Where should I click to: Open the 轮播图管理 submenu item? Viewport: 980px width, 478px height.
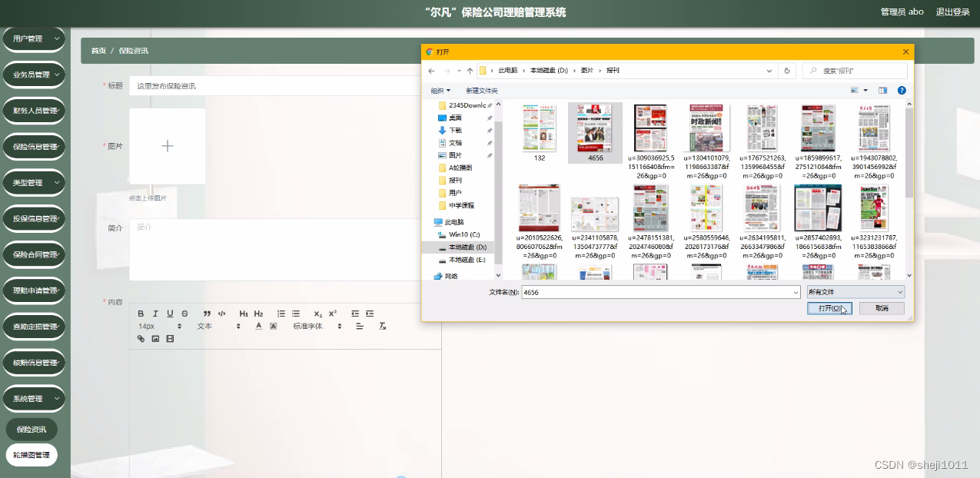pos(32,455)
